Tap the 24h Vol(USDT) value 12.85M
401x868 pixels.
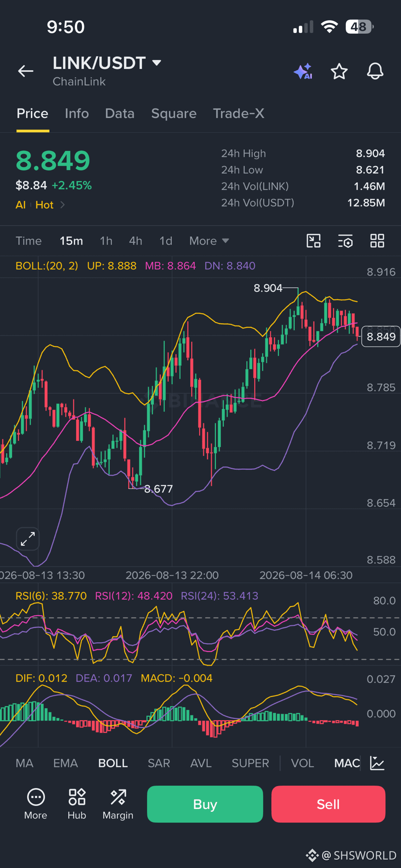(366, 202)
